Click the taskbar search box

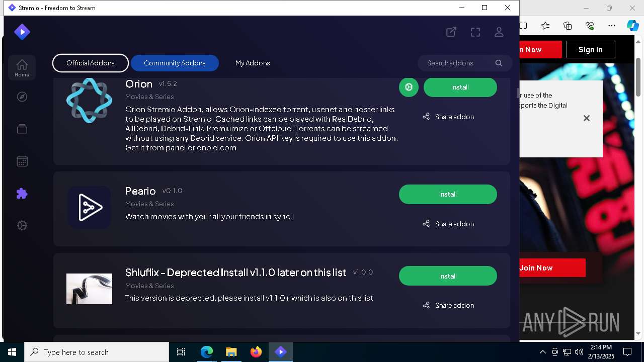pos(97,352)
